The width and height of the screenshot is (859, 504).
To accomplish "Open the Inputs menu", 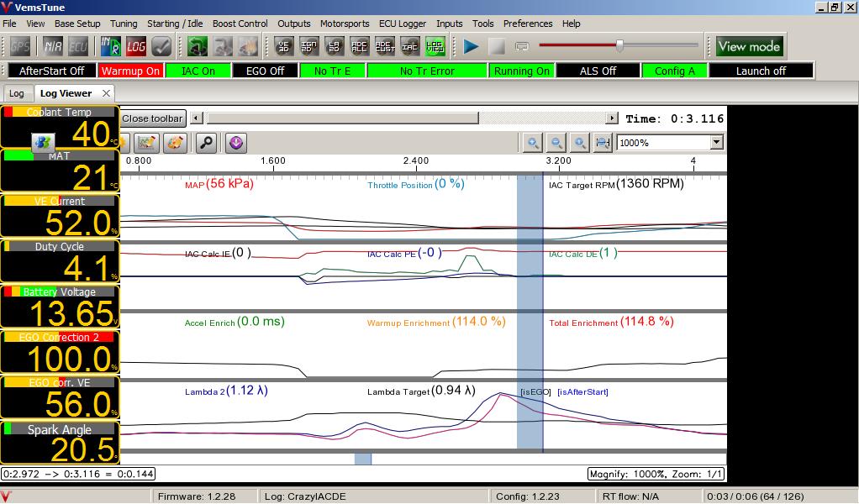I will click(x=449, y=24).
